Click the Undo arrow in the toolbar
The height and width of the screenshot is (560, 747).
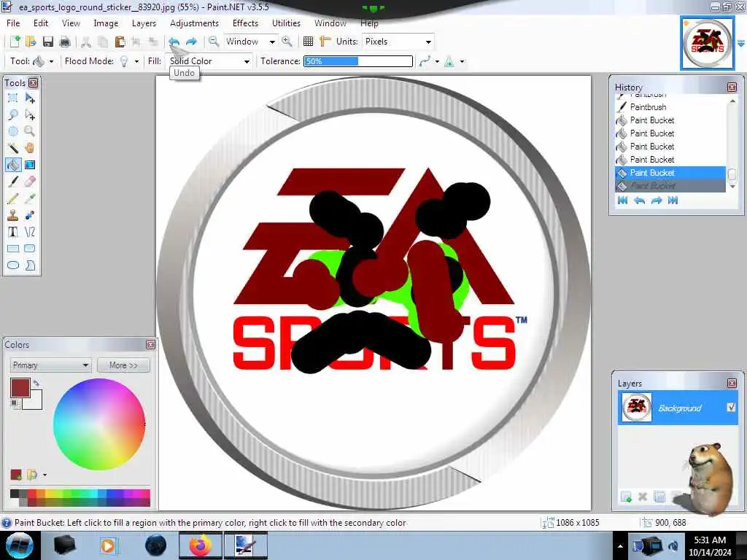(x=174, y=42)
